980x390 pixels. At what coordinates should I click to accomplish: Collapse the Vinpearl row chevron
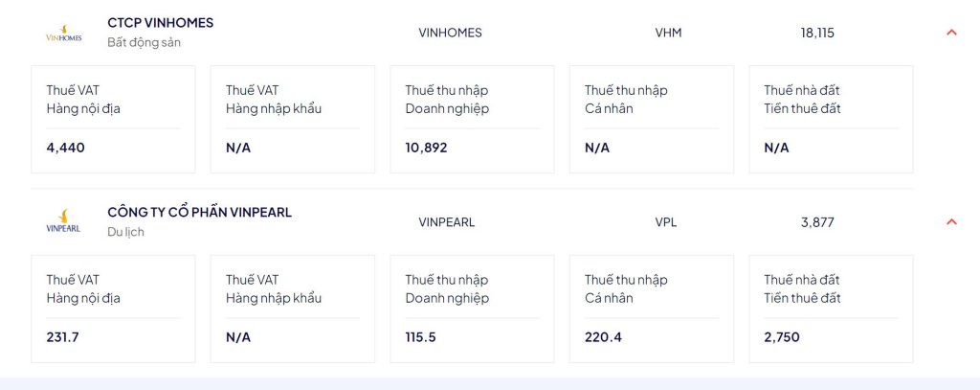click(x=951, y=221)
